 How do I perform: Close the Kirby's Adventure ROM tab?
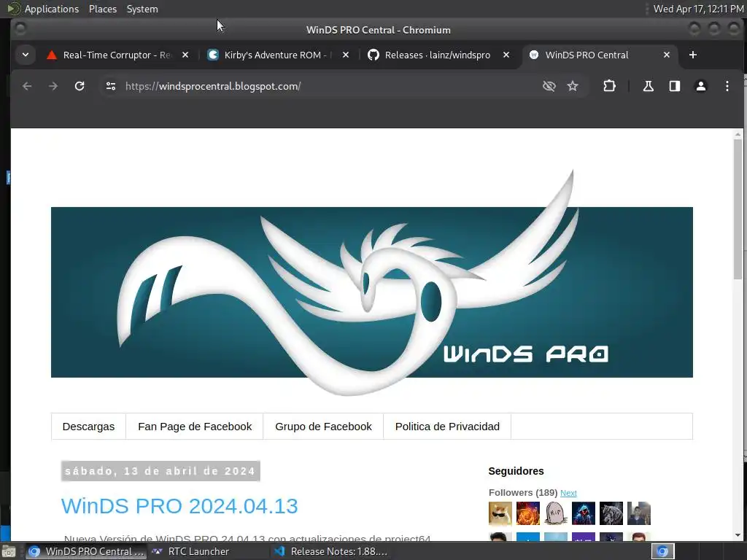[346, 55]
